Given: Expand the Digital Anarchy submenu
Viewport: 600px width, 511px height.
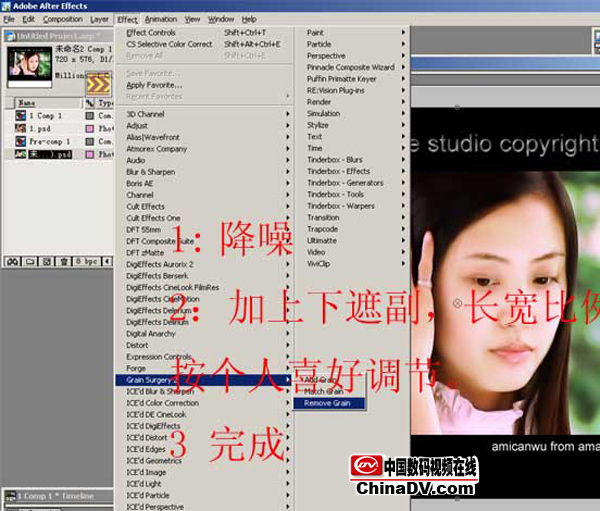Looking at the screenshot, I should (204, 333).
